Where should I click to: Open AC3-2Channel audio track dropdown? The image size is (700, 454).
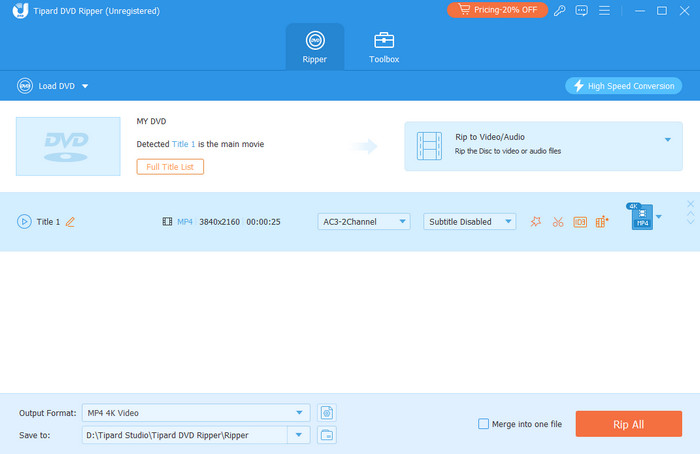(x=364, y=221)
